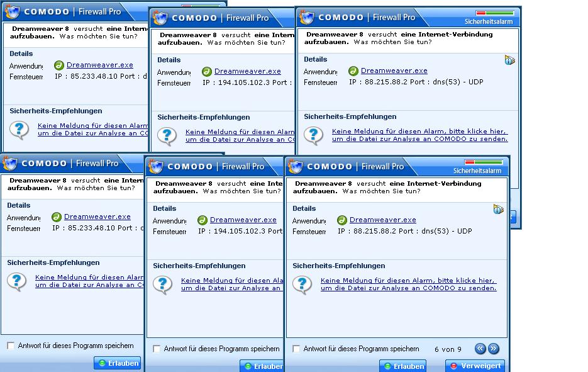Click Erlauben button next to Verweigert
Image resolution: width=588 pixels, height=372 pixels.
(x=403, y=366)
